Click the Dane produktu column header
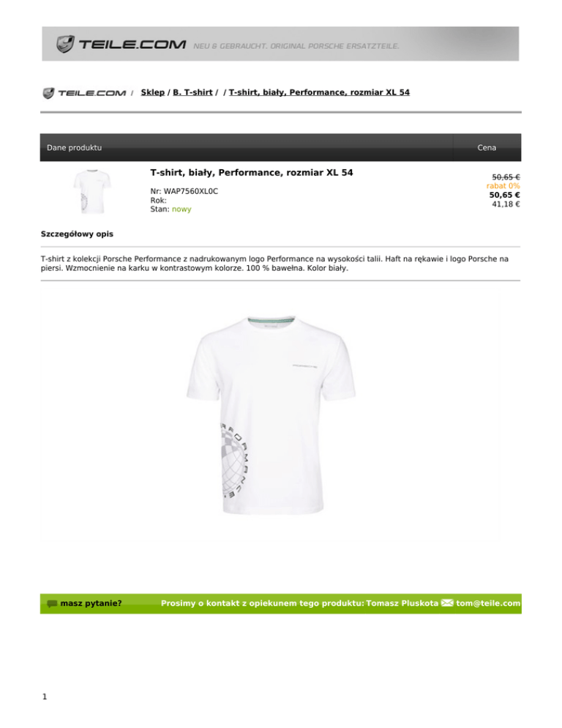Screen dimensions: 562x728 74,148
